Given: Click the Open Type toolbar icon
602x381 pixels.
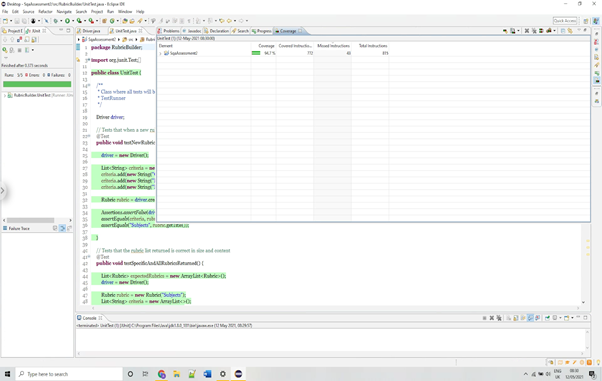Looking at the screenshot, I should pyautogui.click(x=125, y=21).
